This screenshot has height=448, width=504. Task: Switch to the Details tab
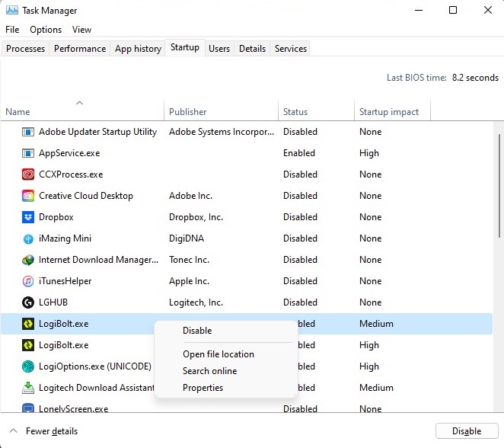[252, 49]
